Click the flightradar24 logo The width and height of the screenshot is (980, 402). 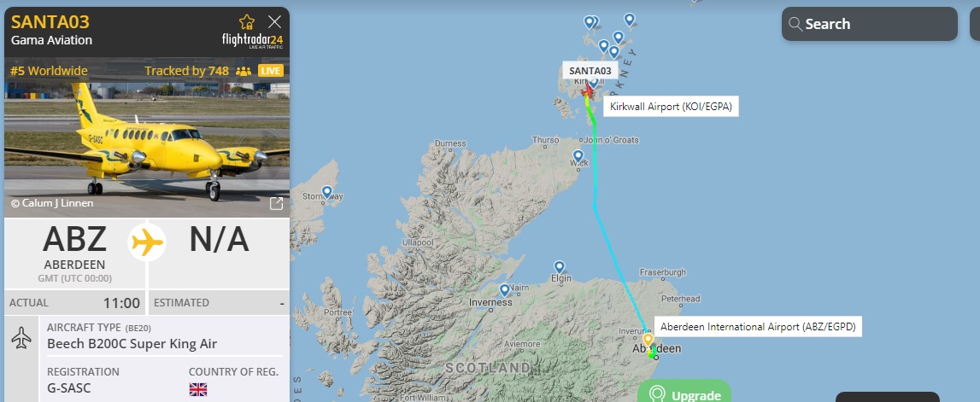[x=253, y=41]
